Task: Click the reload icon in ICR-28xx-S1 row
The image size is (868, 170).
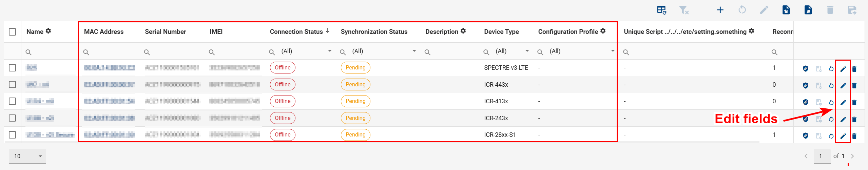Action: coord(831,136)
